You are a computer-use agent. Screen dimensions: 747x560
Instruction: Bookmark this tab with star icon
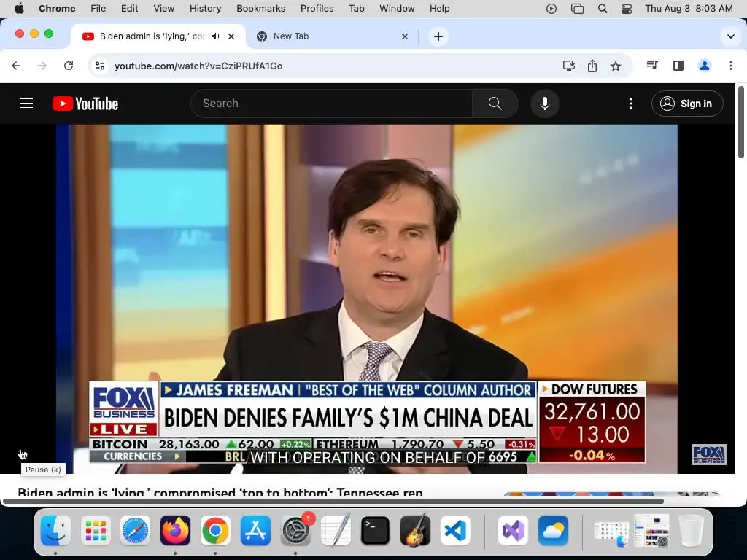[616, 66]
